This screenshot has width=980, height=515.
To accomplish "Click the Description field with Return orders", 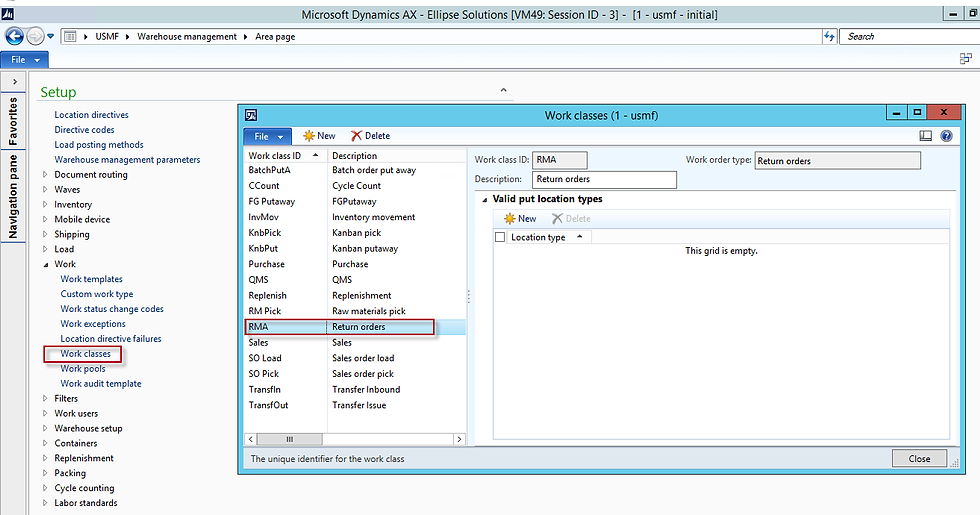I will [x=604, y=179].
